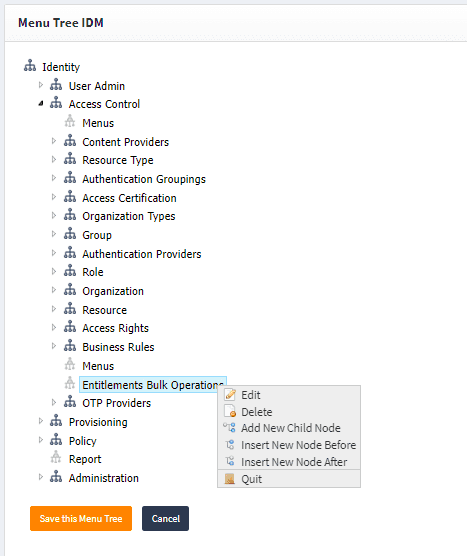Image resolution: width=467 pixels, height=556 pixels.
Task: Expand the Administration node
Action: coord(41,477)
